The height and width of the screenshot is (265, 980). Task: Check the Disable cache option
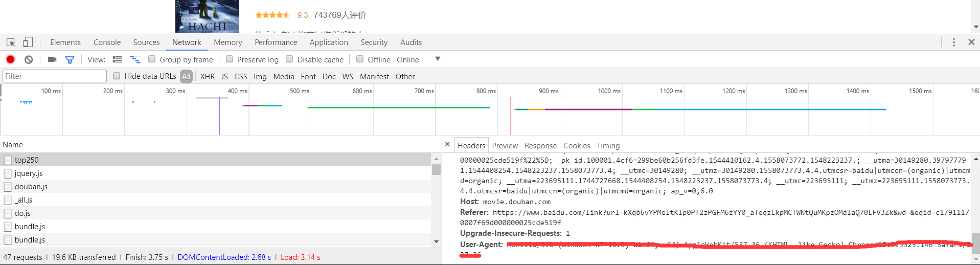[x=289, y=59]
